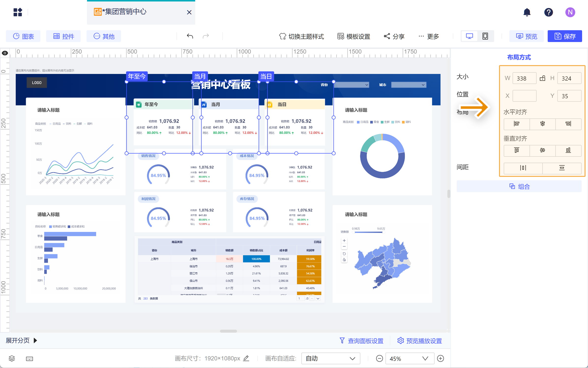Image resolution: width=588 pixels, height=368 pixels.
Task: Open the 更多 more menu
Action: (x=429, y=36)
